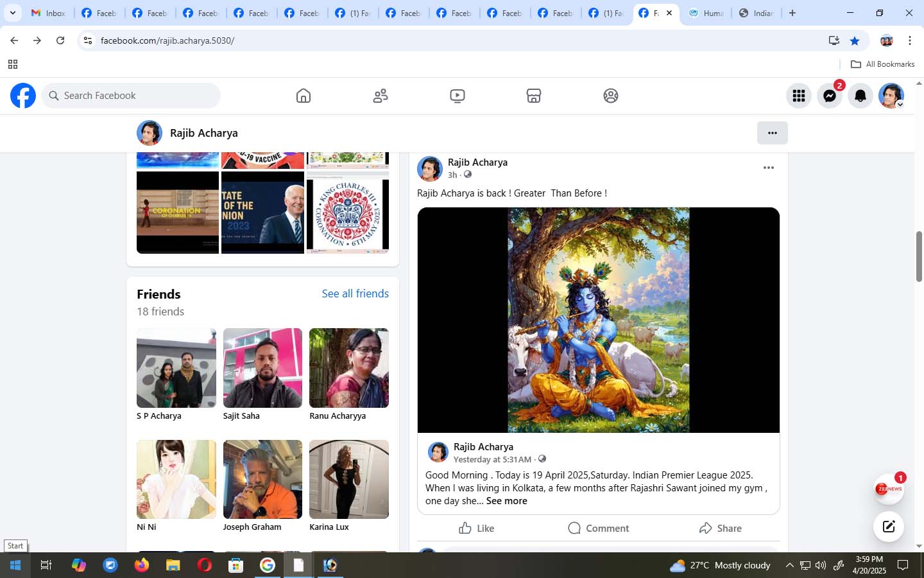Switch to the Inbox Gmail tab
The image size is (924, 578).
(48, 13)
